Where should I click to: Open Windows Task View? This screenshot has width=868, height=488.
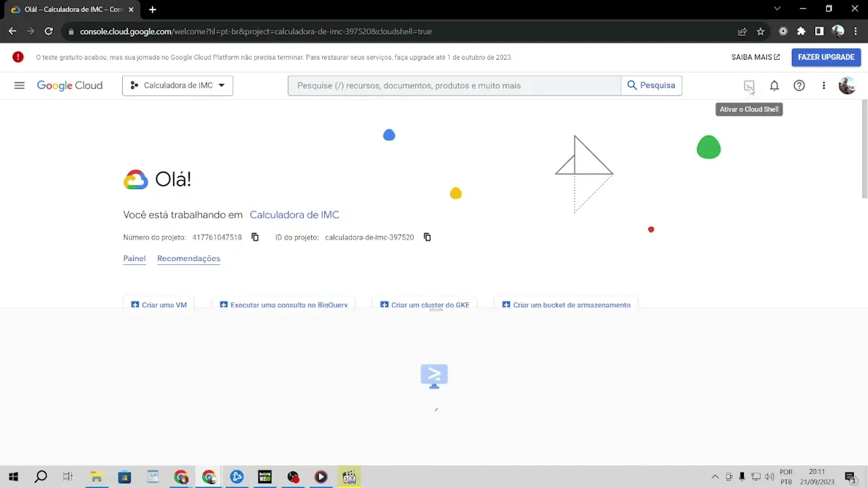[x=68, y=477]
